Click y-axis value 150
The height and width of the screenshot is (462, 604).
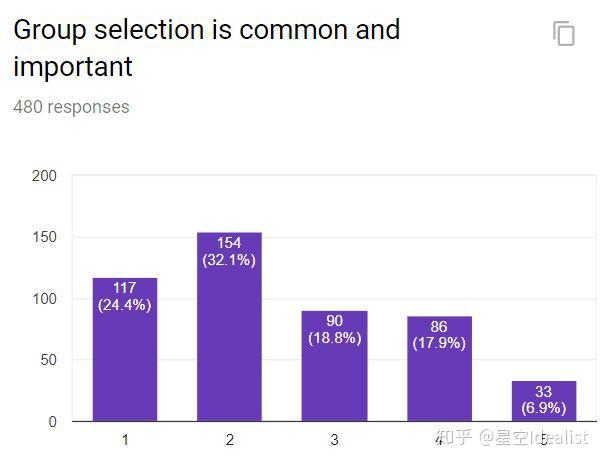click(x=44, y=237)
